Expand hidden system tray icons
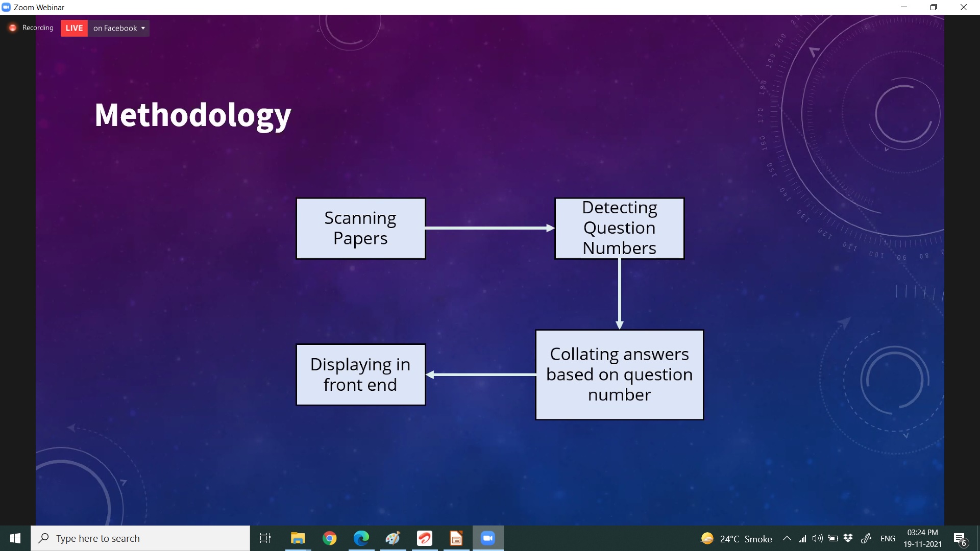The width and height of the screenshot is (980, 551). (x=787, y=538)
